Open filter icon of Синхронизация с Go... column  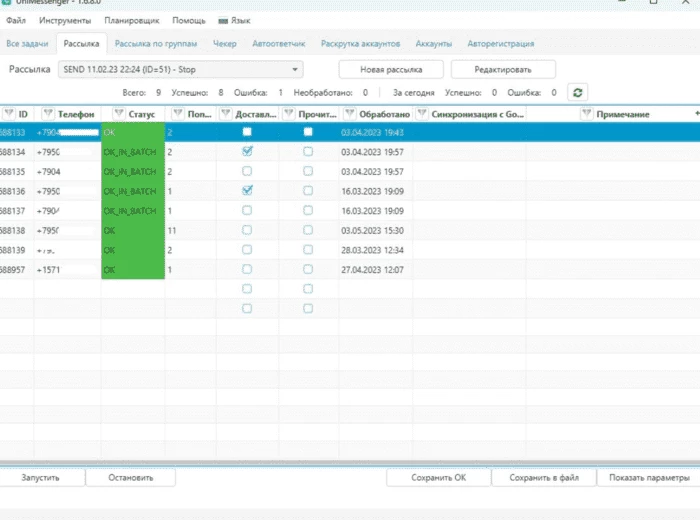coord(422,114)
